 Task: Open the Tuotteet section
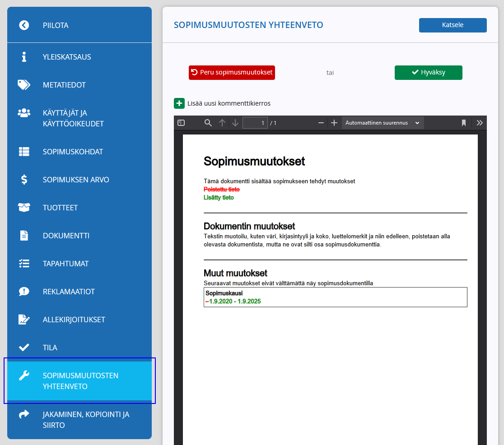click(79, 208)
